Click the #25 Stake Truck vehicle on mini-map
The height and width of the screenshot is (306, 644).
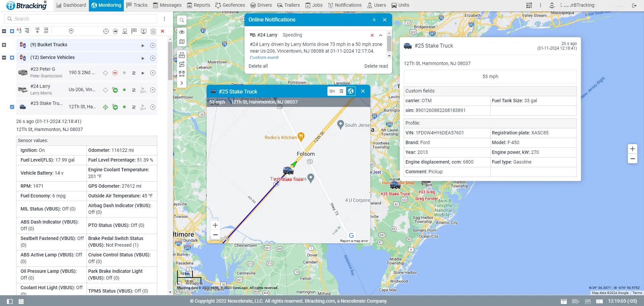click(x=288, y=170)
